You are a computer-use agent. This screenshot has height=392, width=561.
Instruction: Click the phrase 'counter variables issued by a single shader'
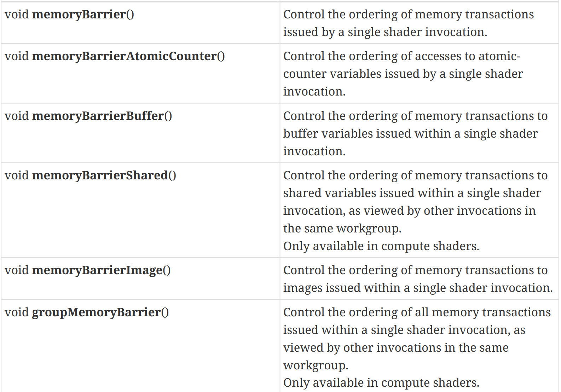click(403, 74)
